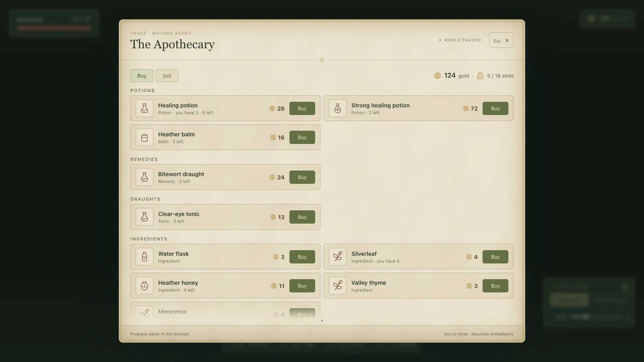
Task: Purchase a Clear-eye tonic
Action: (302, 217)
